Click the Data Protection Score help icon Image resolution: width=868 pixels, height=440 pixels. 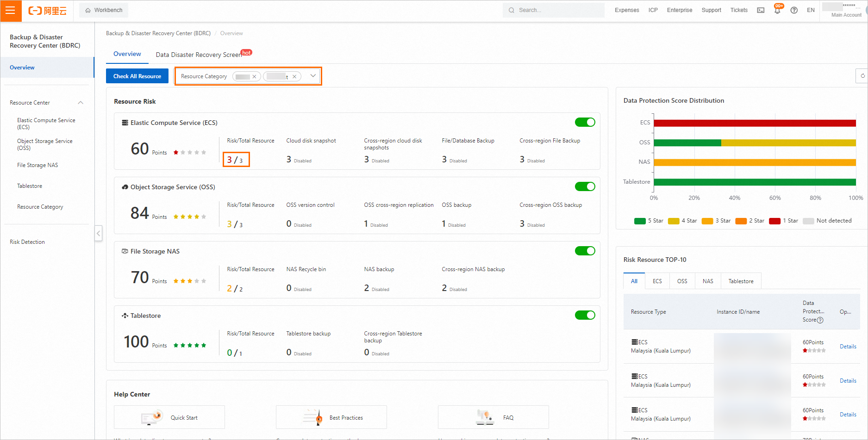point(820,320)
